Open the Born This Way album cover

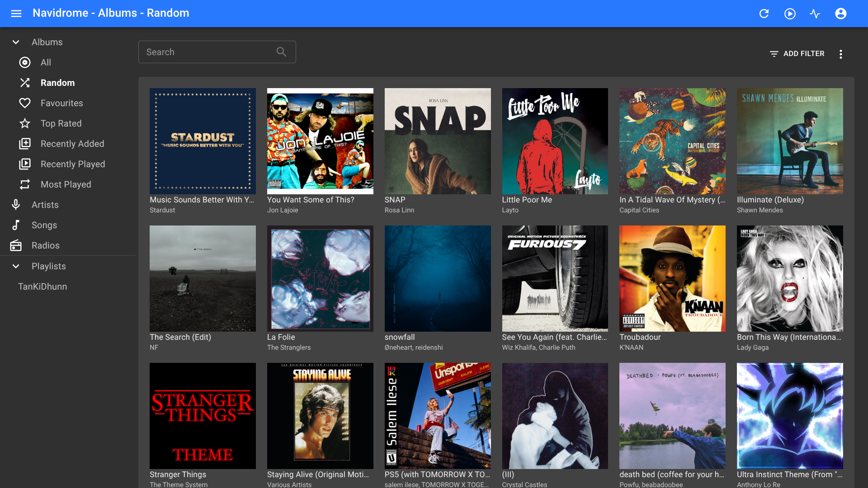tap(790, 278)
